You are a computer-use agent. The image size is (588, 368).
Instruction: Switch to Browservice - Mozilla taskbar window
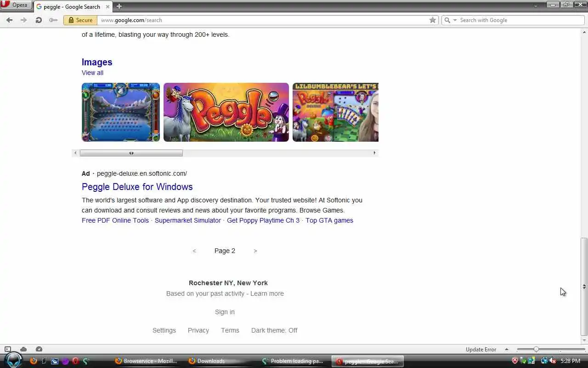click(x=146, y=361)
